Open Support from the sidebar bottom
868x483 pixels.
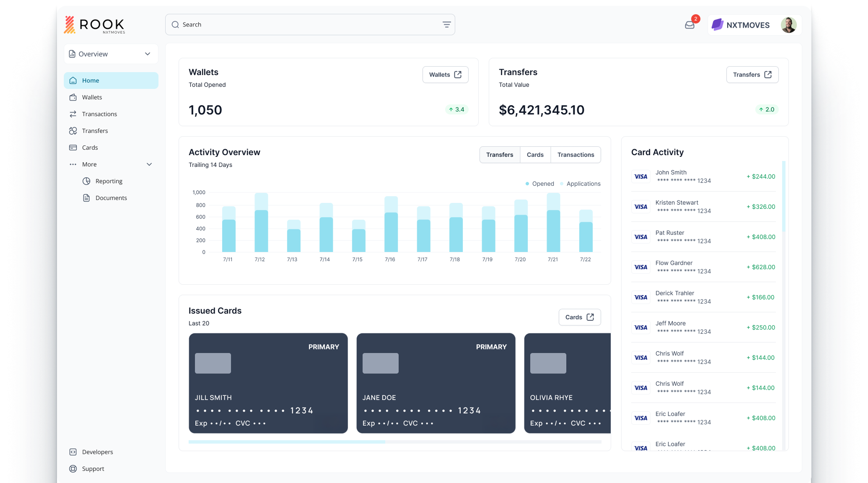93,469
